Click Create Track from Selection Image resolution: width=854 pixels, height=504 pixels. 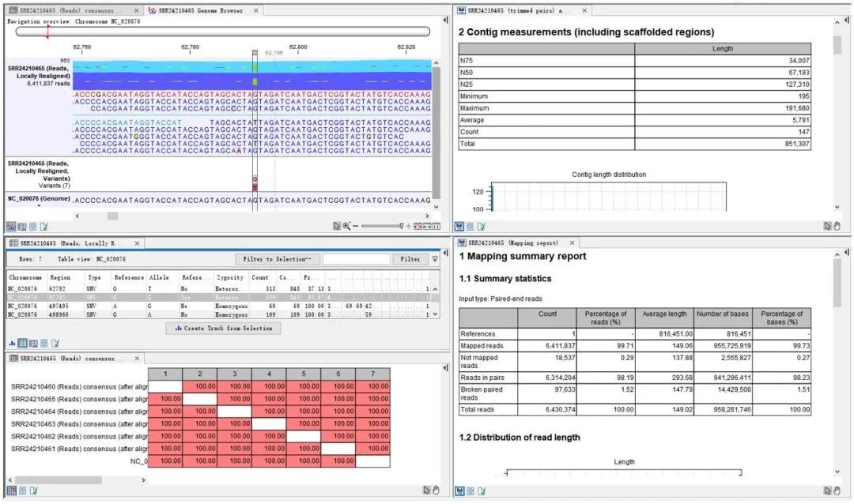click(223, 328)
